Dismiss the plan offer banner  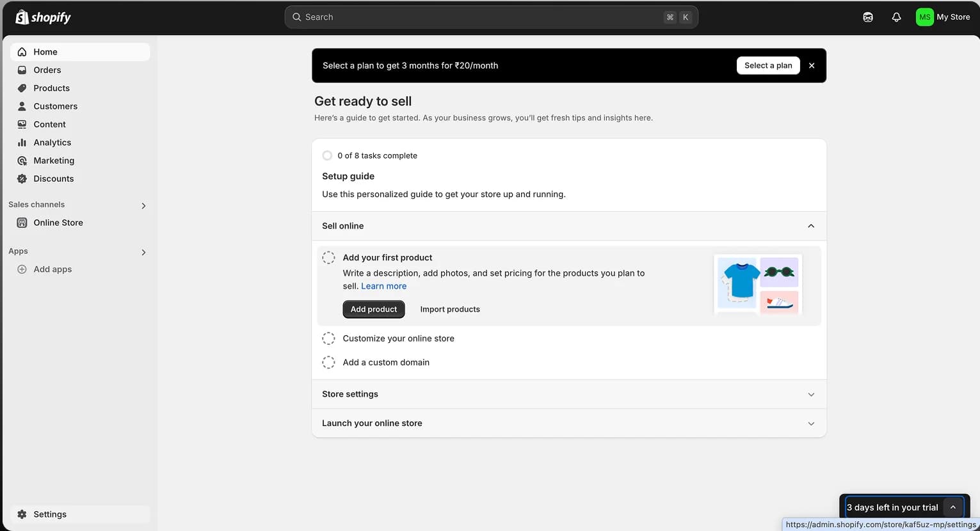(812, 65)
